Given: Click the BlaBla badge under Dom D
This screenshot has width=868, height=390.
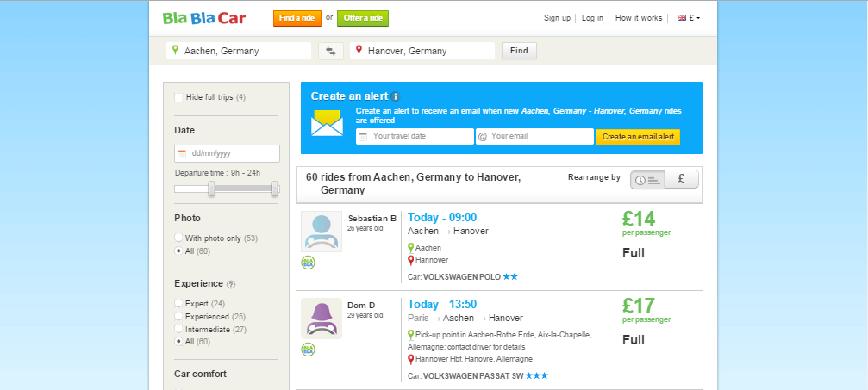Looking at the screenshot, I should point(309,350).
